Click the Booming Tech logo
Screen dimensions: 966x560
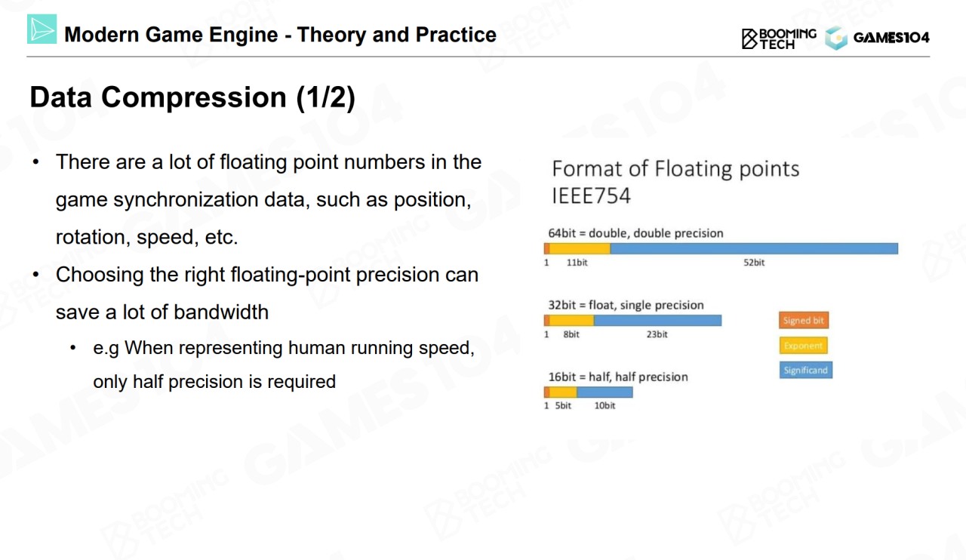pos(779,38)
